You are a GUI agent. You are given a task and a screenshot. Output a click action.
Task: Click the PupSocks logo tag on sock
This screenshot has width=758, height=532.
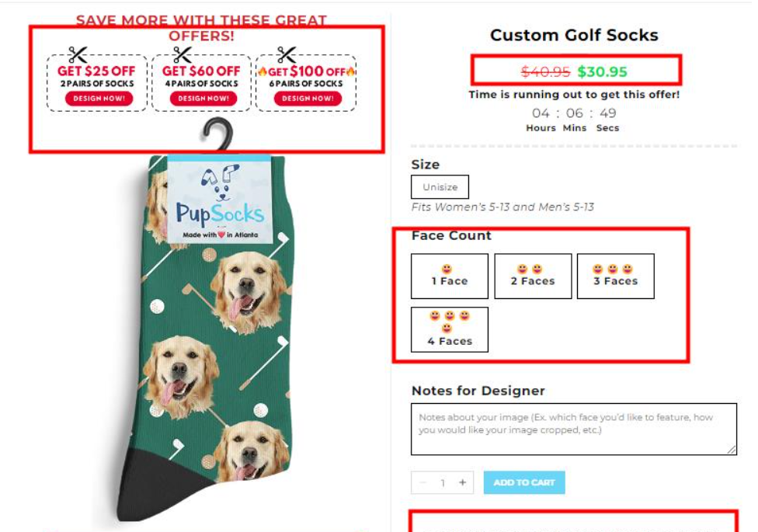220,200
